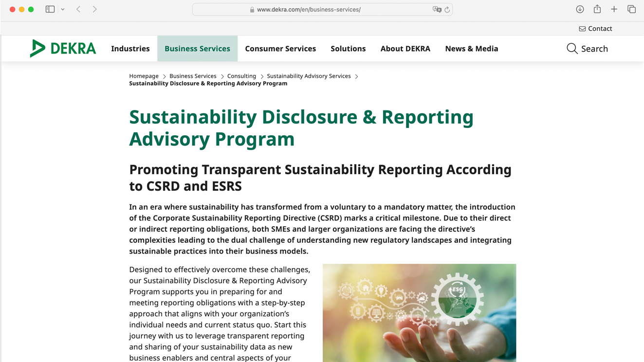Open the Consumer Services menu

[x=280, y=49]
